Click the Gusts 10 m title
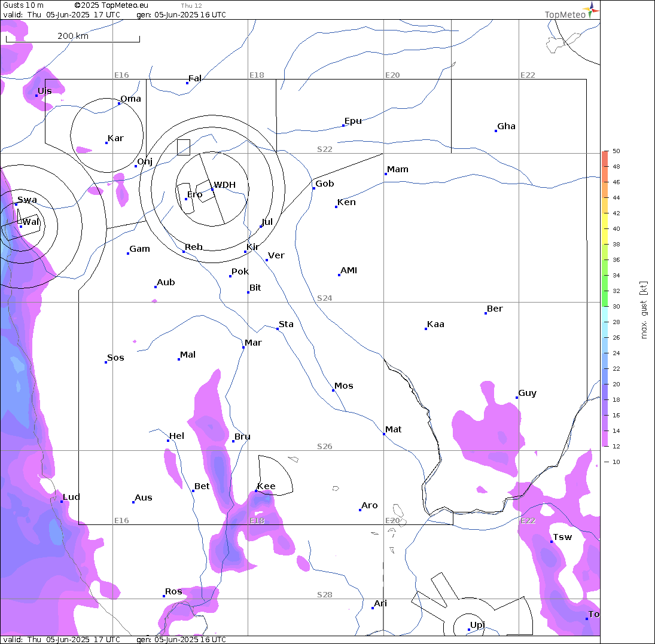This screenshot has width=655, height=644. point(23,5)
